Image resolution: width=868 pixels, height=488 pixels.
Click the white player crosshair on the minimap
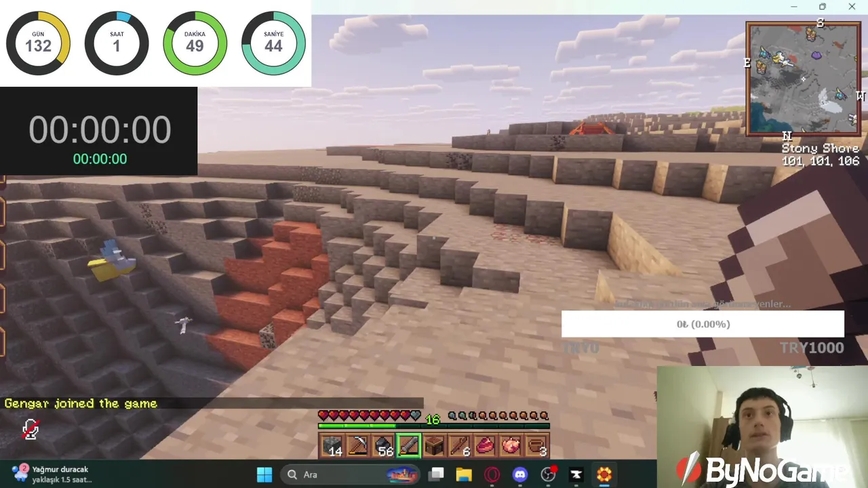[804, 79]
